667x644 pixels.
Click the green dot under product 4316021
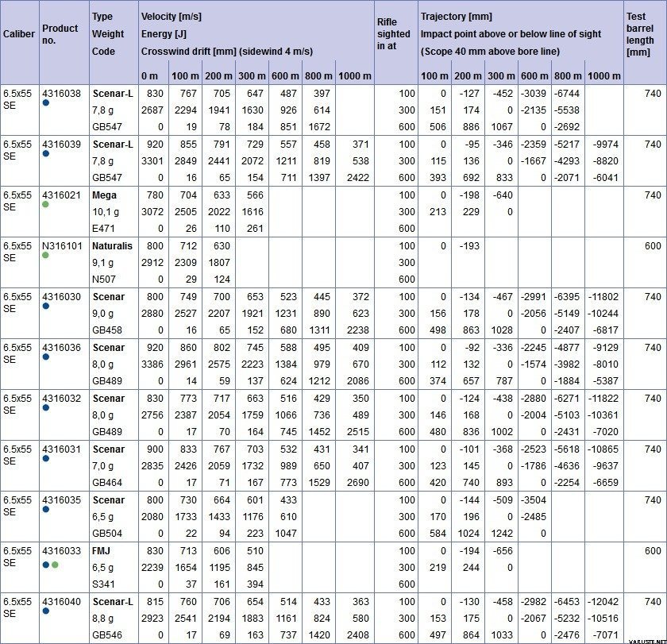[x=45, y=205]
